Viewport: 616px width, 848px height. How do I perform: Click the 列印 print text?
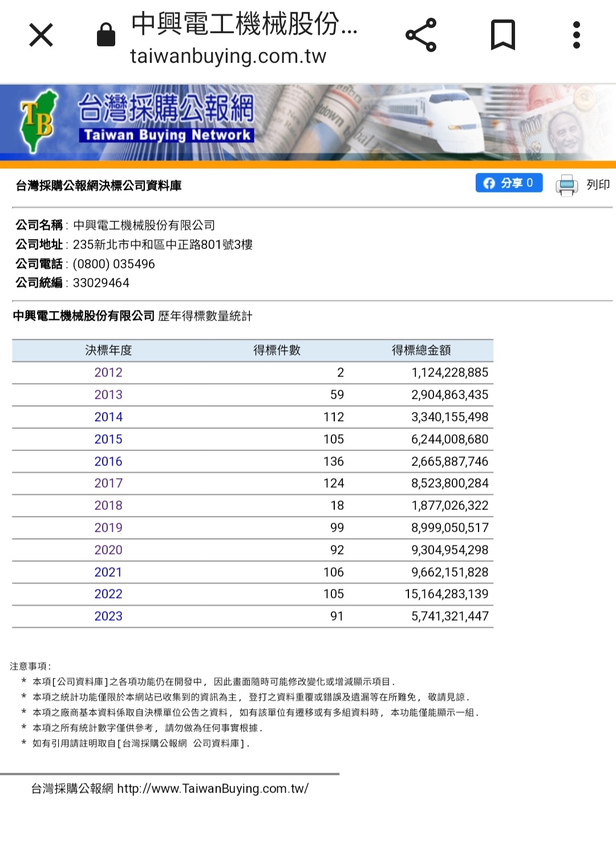coord(598,185)
